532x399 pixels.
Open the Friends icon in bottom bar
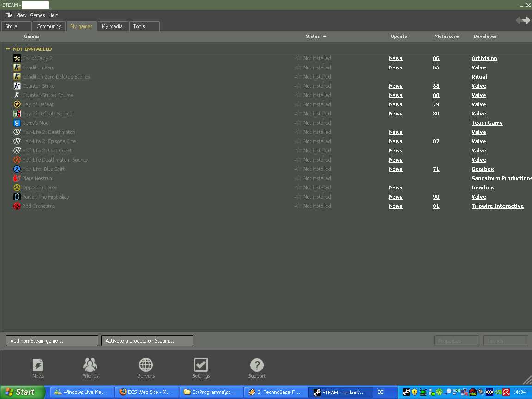[x=90, y=365]
